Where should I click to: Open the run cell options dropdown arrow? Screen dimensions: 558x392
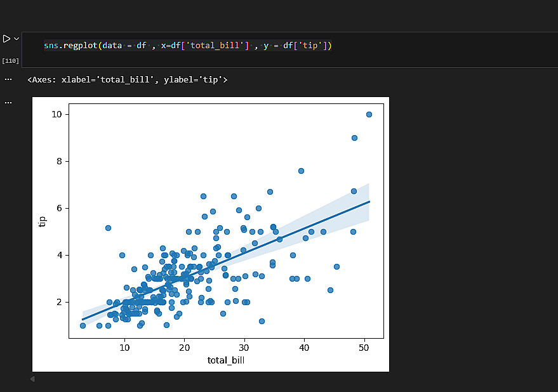point(17,39)
